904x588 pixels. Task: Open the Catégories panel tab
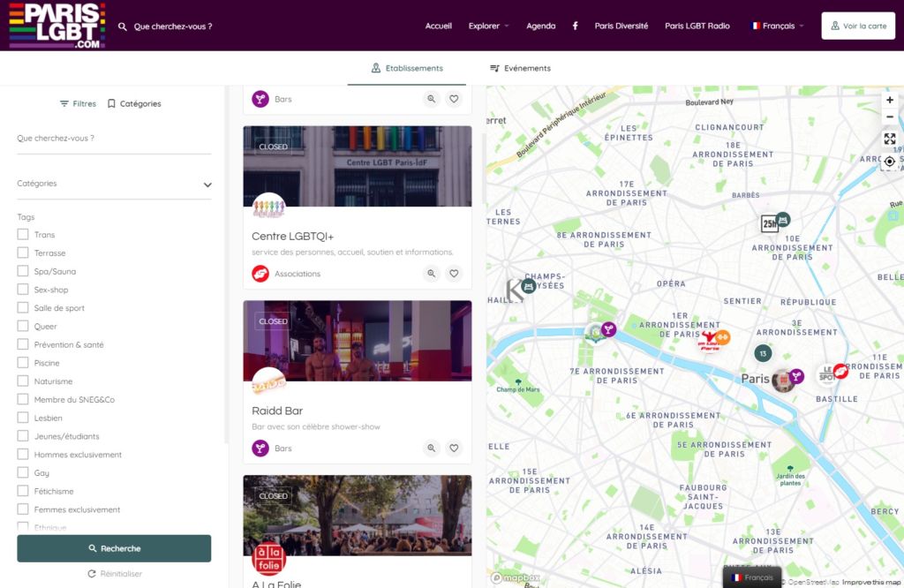coord(134,104)
